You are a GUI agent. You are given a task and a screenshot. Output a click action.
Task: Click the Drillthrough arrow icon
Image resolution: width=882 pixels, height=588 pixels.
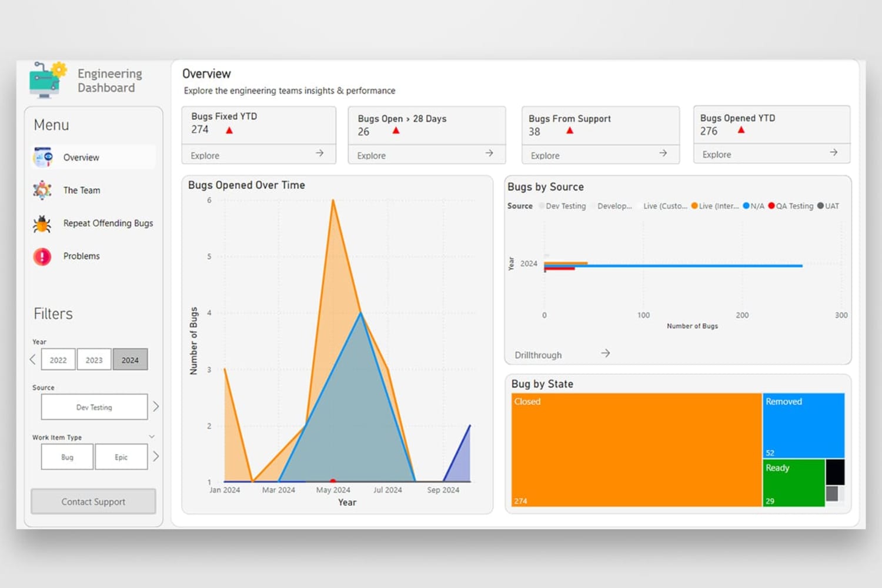pyautogui.click(x=606, y=353)
